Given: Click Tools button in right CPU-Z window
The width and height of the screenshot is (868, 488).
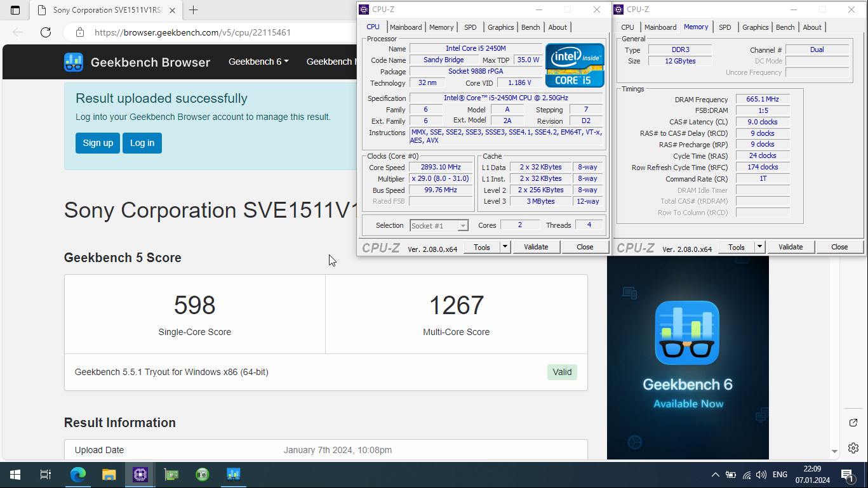Looking at the screenshot, I should tap(737, 247).
